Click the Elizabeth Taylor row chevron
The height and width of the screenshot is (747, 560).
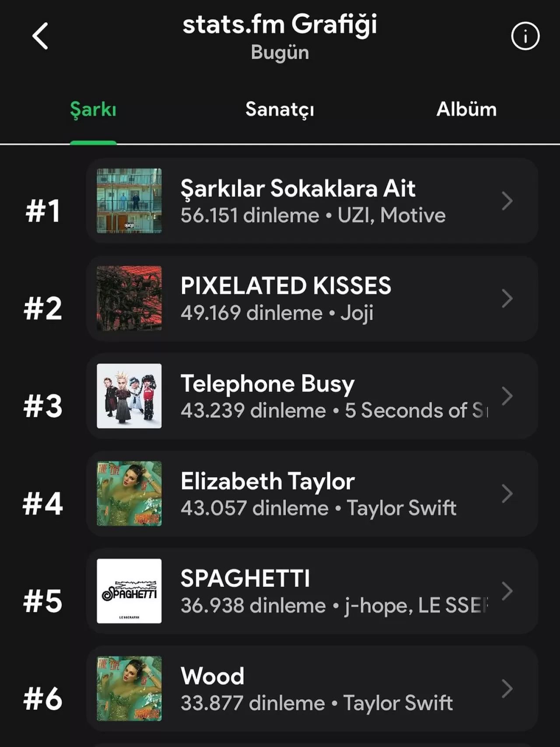507,493
